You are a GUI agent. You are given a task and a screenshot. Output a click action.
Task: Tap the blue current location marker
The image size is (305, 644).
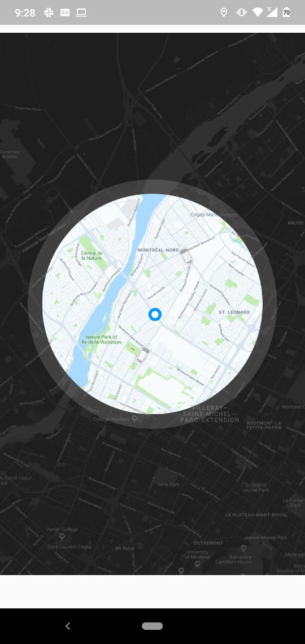click(155, 315)
